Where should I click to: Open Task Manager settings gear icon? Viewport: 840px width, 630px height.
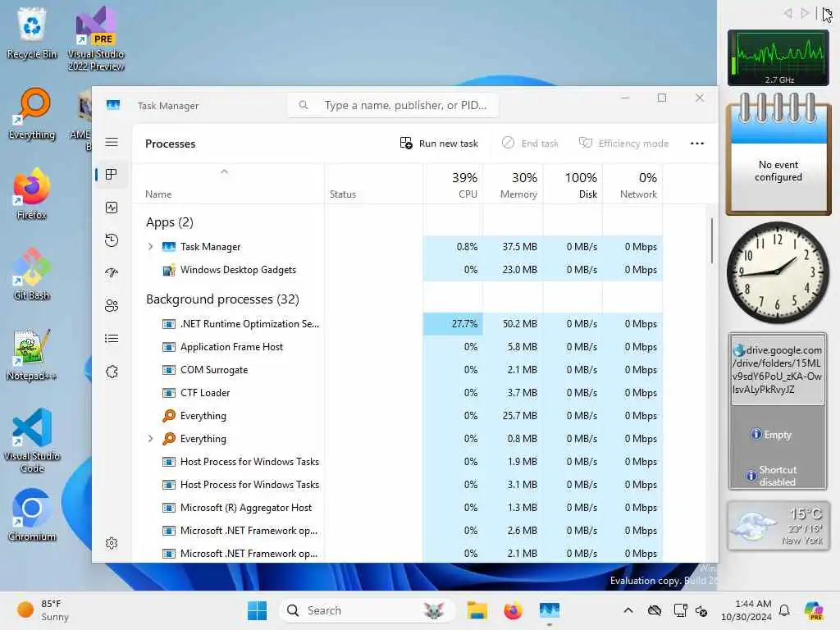tap(112, 543)
